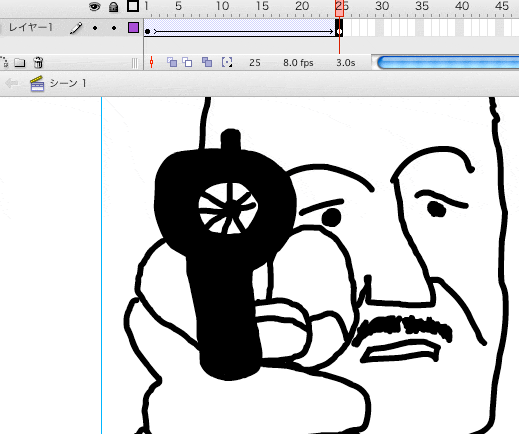Select the レイヤー1 layer name
This screenshot has height=434, width=519.
(x=31, y=27)
